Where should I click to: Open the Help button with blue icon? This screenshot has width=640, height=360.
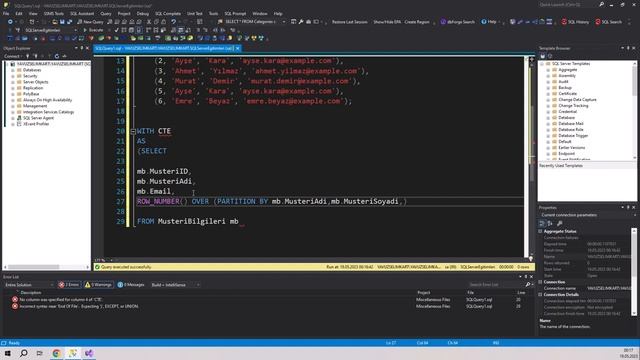(x=489, y=22)
